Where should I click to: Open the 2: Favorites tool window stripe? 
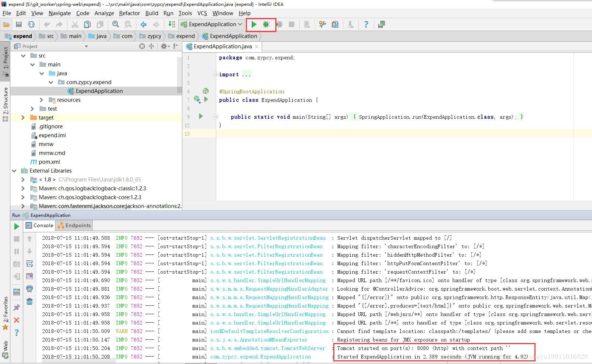coord(5,313)
